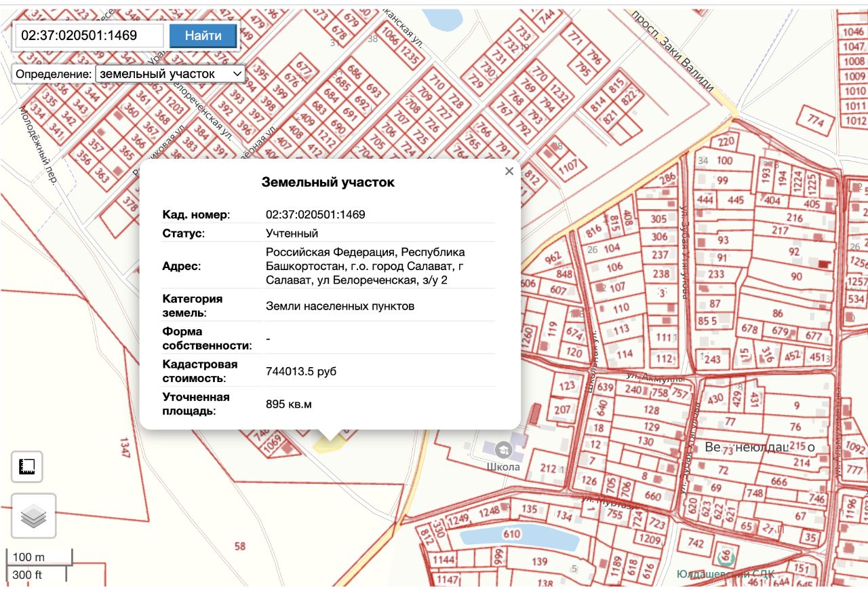Select parcel 1260 on the map

pos(528,337)
